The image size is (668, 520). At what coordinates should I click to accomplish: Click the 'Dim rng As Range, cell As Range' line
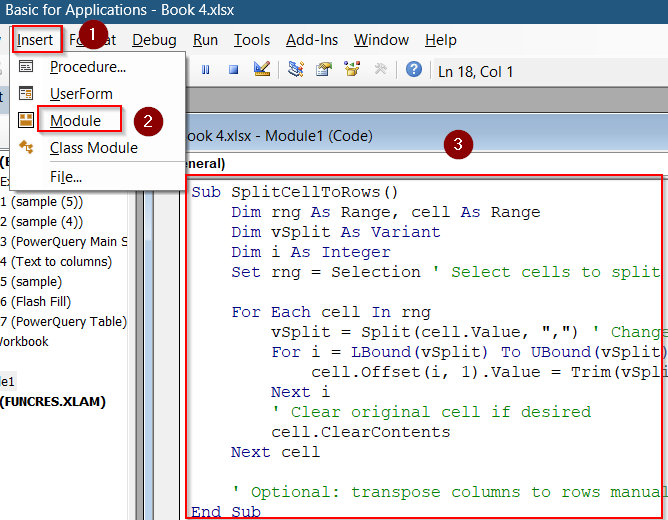click(386, 212)
